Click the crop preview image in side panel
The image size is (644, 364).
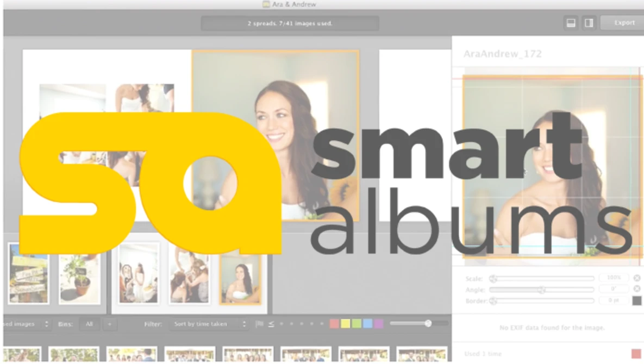[x=552, y=166]
